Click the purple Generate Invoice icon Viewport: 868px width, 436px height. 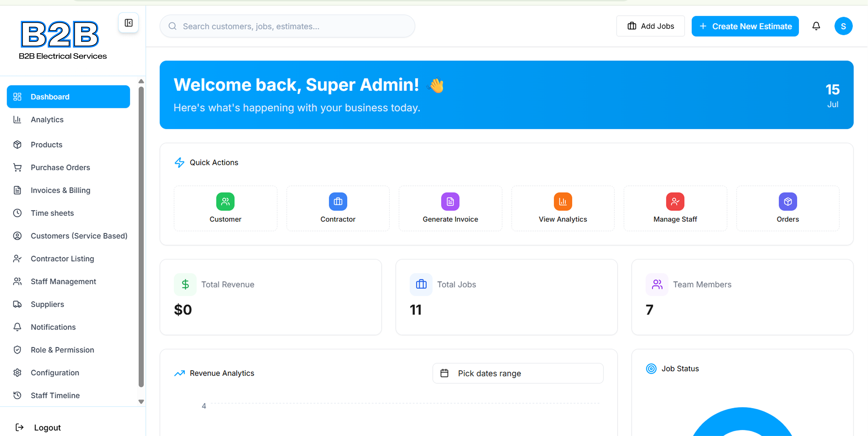(x=450, y=201)
